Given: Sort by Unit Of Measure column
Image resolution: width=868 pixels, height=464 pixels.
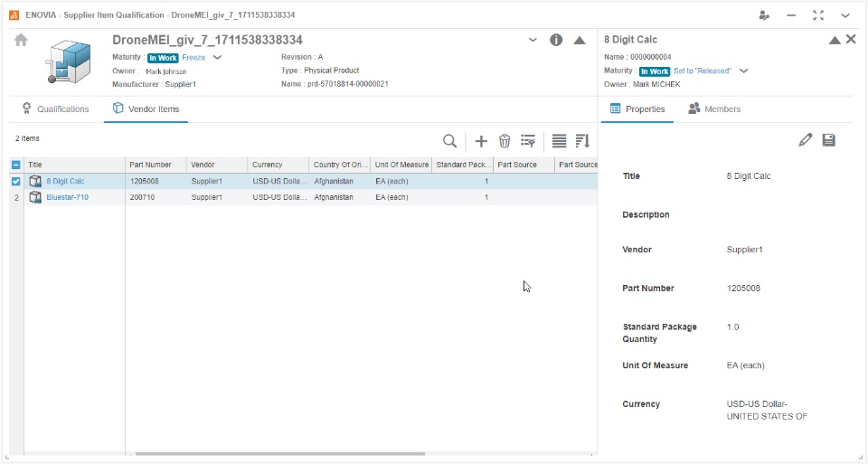Looking at the screenshot, I should [401, 165].
